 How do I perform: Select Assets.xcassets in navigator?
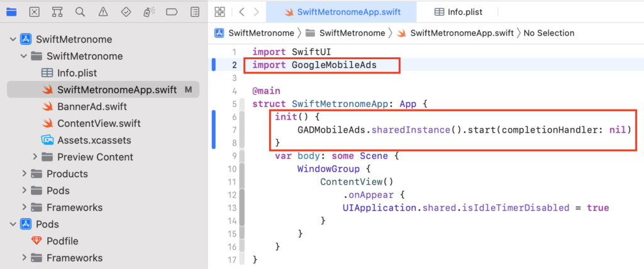tap(94, 140)
